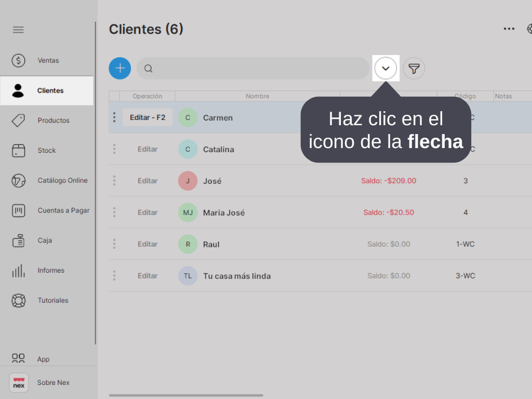Click Saldo: $0.00 in Raul's row

(x=389, y=244)
